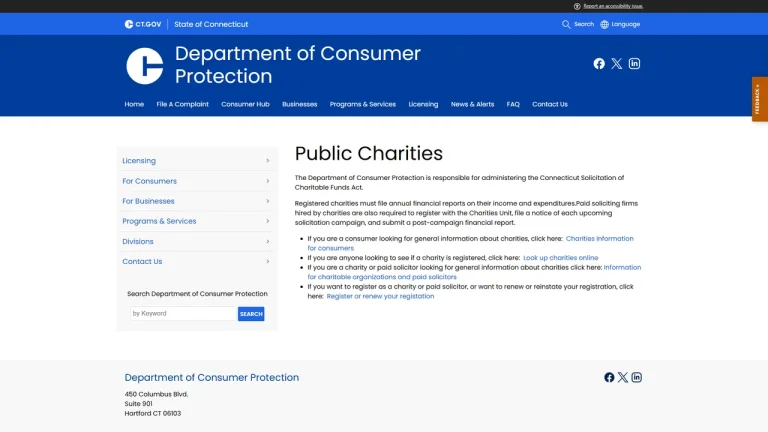Open Charities information for consumers link
The image size is (768, 432).
tap(599, 239)
